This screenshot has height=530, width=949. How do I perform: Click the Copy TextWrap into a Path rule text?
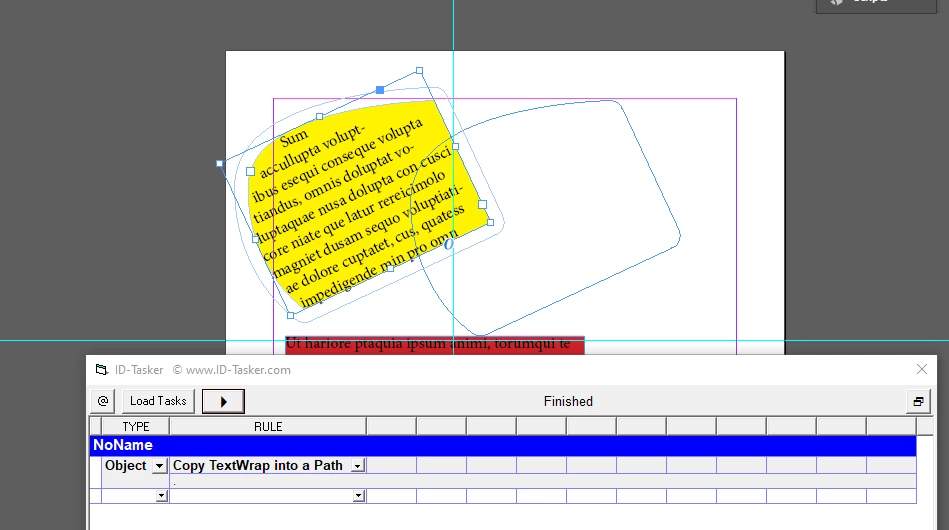click(258, 465)
